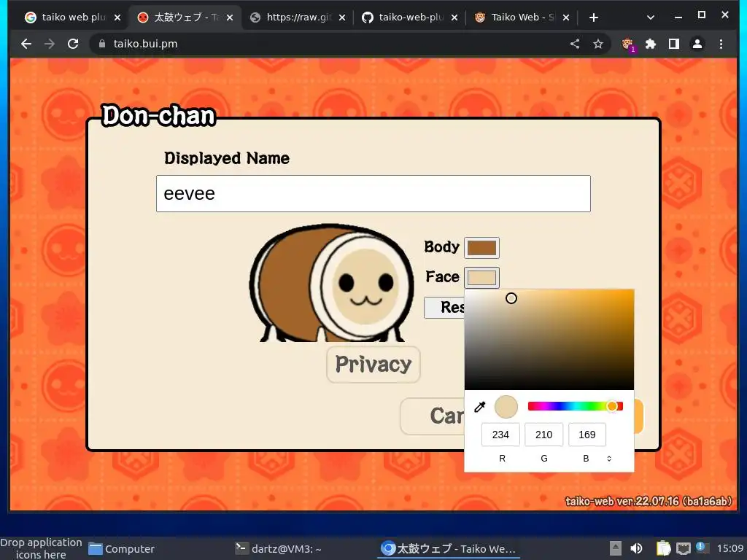The image size is (747, 560).
Task: Close the GitHub taiko-web-plugins tab
Action: (454, 17)
